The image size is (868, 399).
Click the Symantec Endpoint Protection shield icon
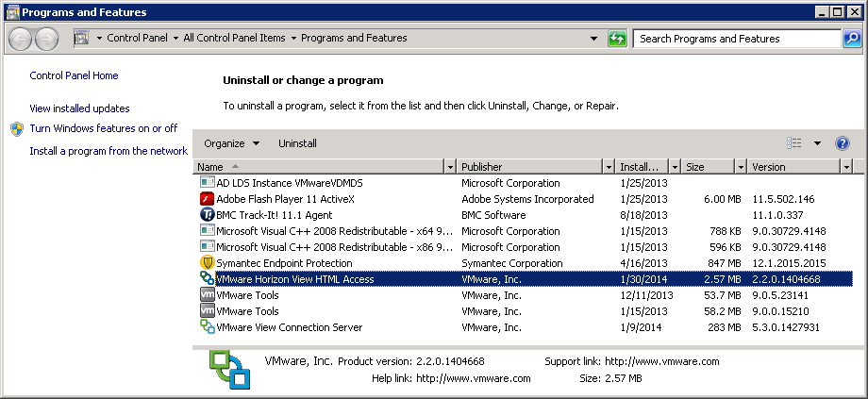click(x=208, y=263)
